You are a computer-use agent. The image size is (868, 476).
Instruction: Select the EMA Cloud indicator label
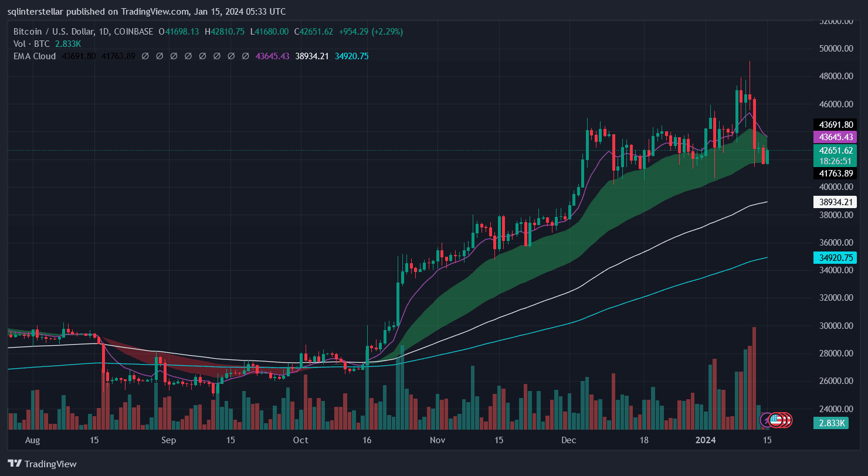35,56
